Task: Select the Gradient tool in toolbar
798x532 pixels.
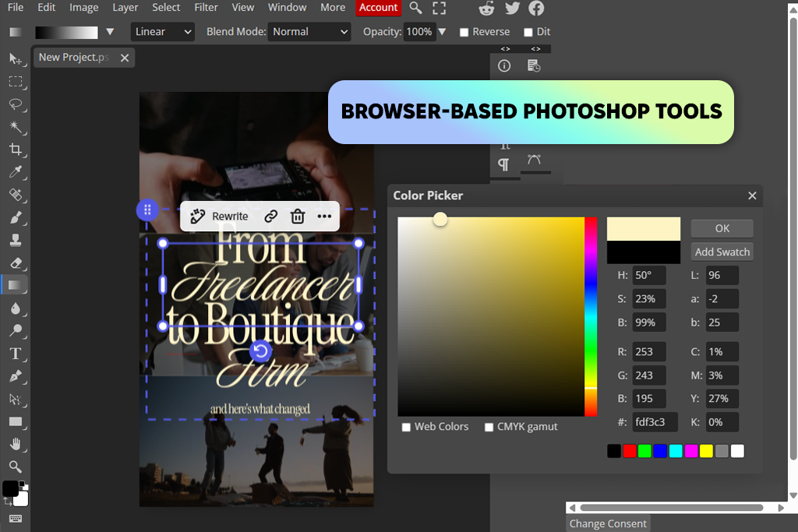Action: [16, 285]
